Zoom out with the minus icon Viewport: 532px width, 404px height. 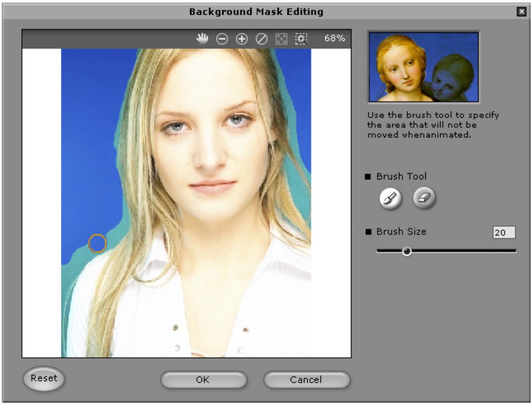(222, 39)
